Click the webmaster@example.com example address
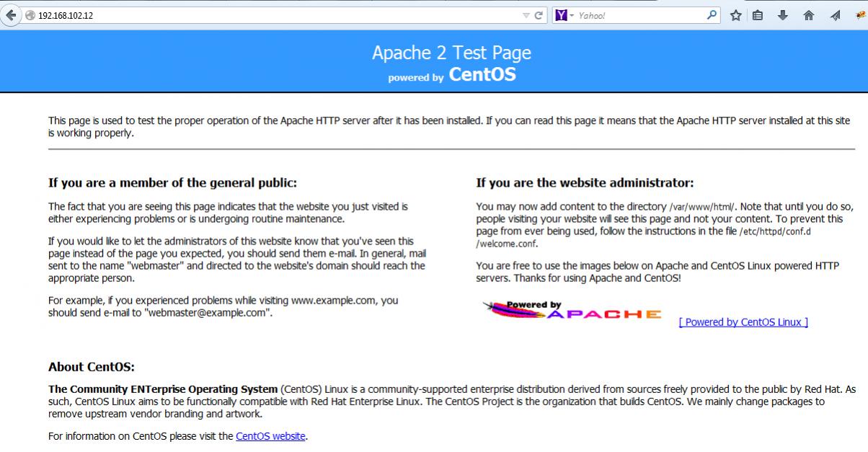 coord(208,313)
